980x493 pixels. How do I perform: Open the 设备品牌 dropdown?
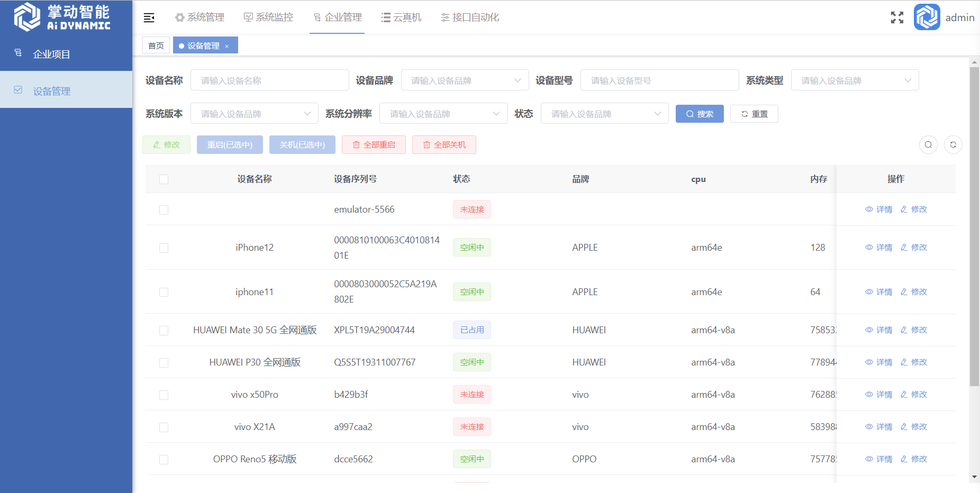click(465, 80)
